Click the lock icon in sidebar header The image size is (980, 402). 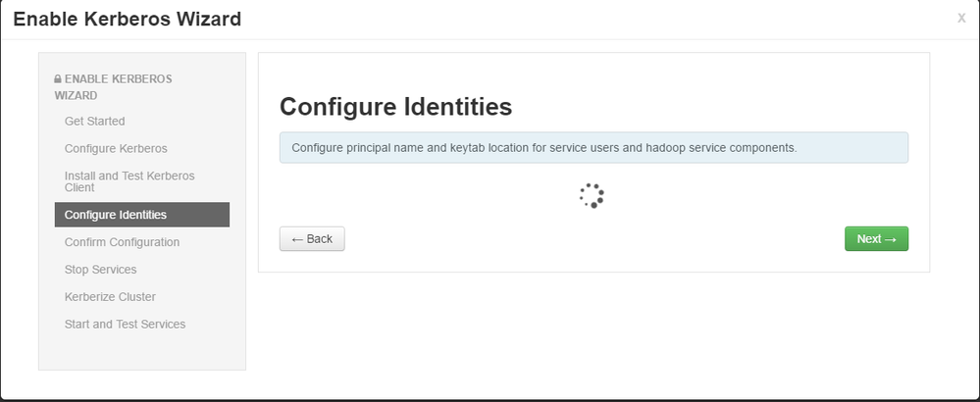pos(58,78)
